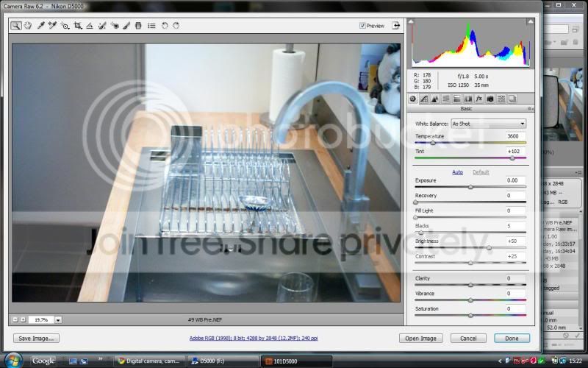Toggle the Preview checkbox
588x368 pixels.
[x=363, y=26]
